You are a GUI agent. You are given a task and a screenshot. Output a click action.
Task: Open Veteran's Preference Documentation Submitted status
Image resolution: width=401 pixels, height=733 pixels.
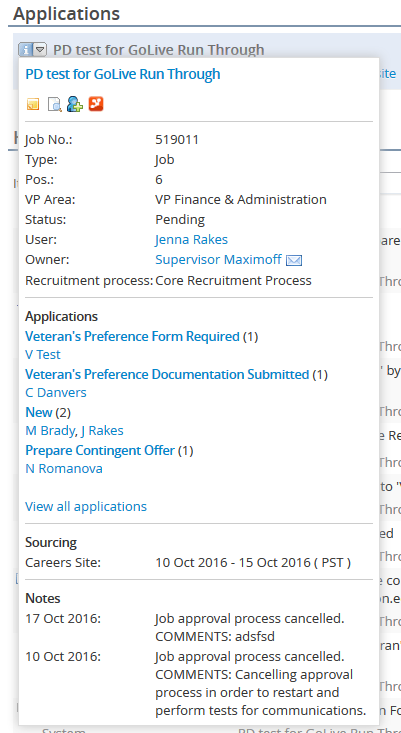point(167,375)
